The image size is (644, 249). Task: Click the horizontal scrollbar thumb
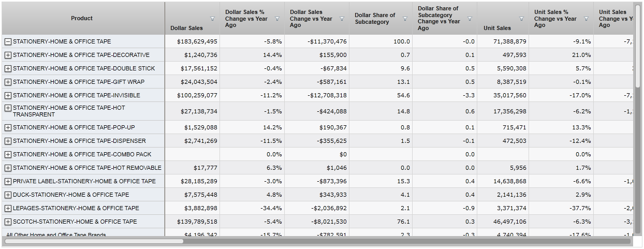[94, 241]
